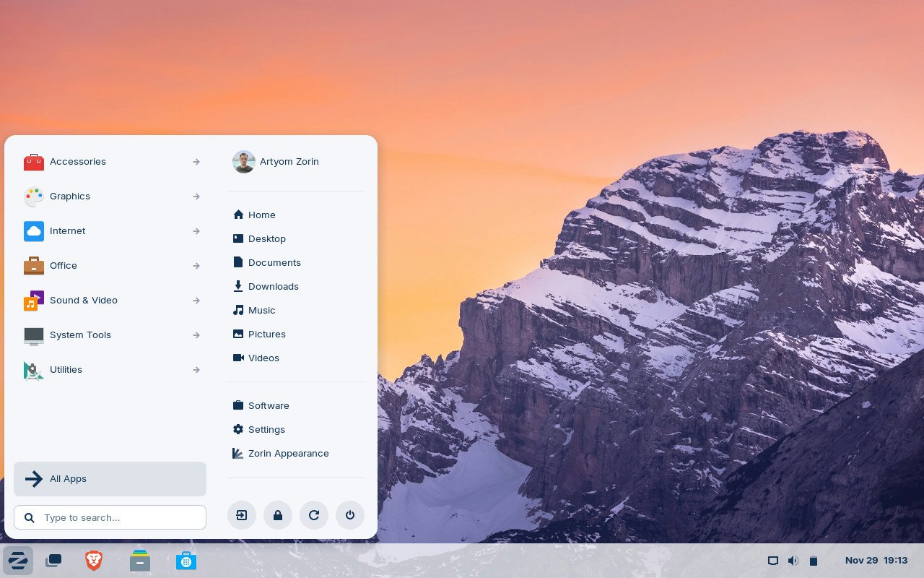This screenshot has width=924, height=578.
Task: Open the volume icon in the system tray
Action: (793, 561)
